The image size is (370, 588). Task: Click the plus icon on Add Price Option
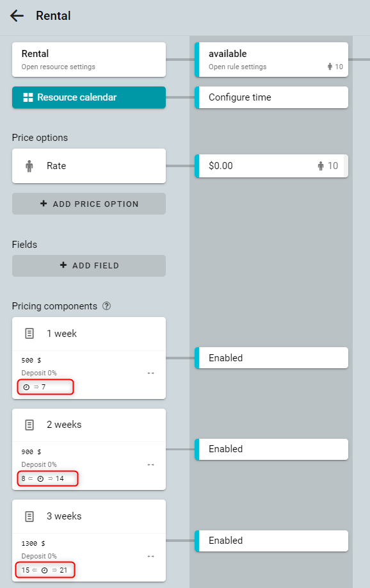(x=44, y=204)
